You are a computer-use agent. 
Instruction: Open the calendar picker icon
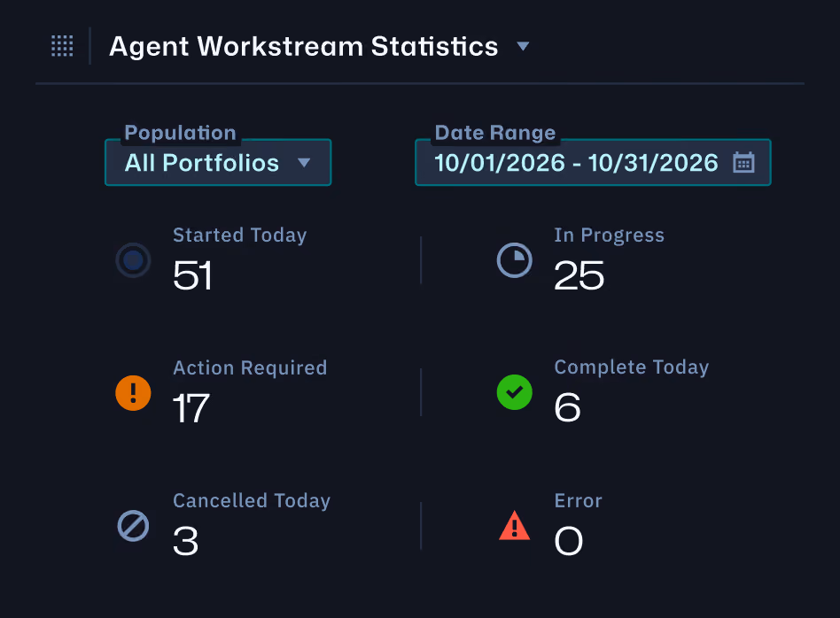coord(743,162)
